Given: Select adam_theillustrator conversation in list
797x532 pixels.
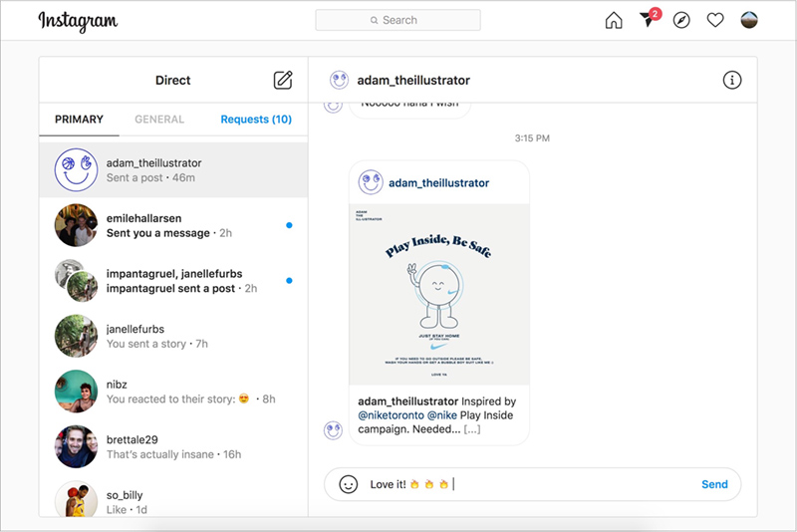Looking at the screenshot, I should click(x=173, y=169).
